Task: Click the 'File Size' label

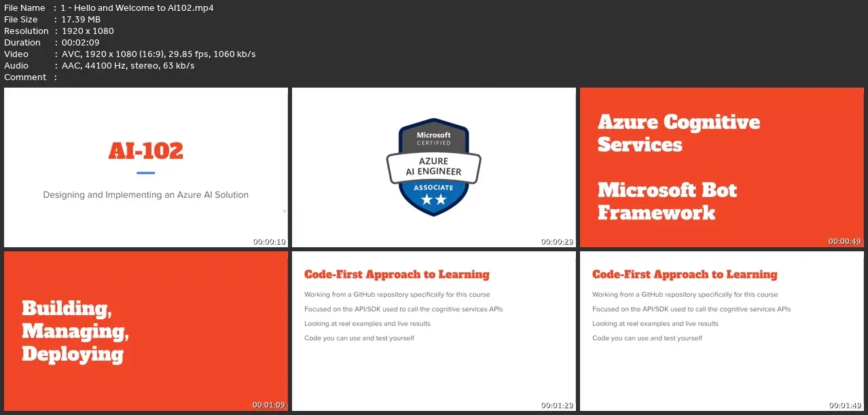Action: 21,20
